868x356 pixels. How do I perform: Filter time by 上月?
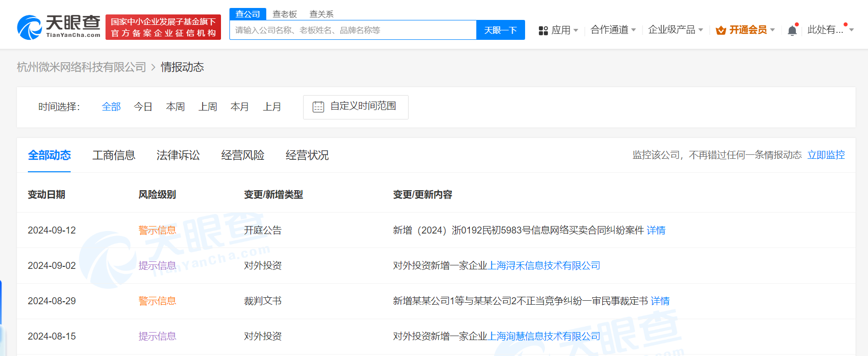272,107
